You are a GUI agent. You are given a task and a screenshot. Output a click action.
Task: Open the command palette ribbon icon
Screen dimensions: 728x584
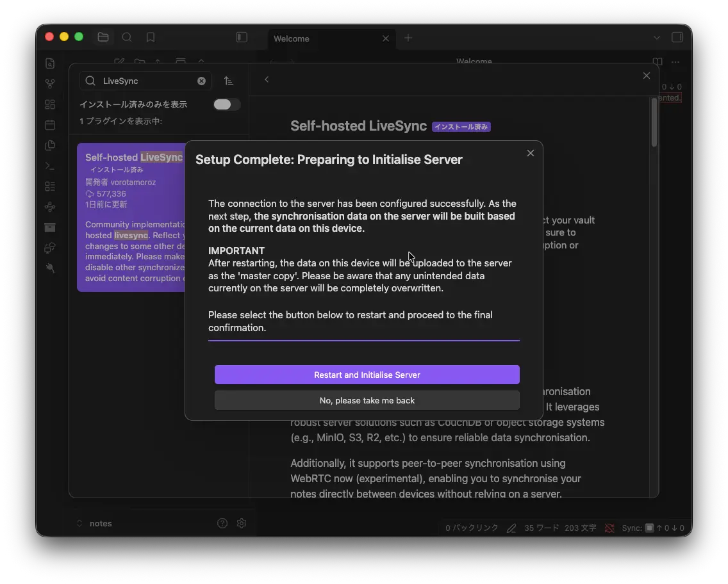coord(50,166)
